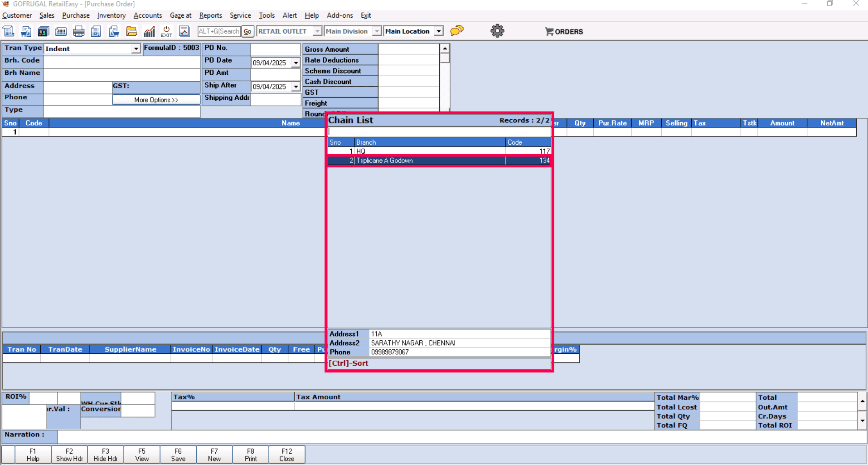Image resolution: width=868 pixels, height=465 pixels.
Task: Open the settings gear icon
Action: coord(497,31)
